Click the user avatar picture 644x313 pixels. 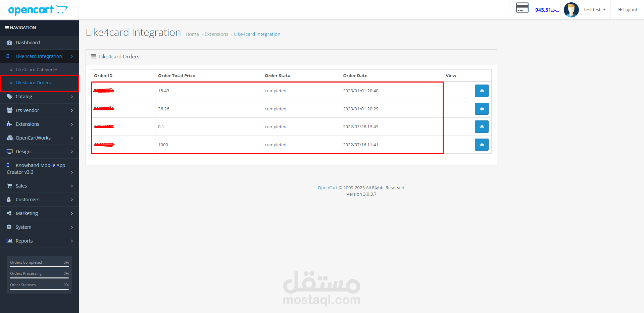pos(571,10)
